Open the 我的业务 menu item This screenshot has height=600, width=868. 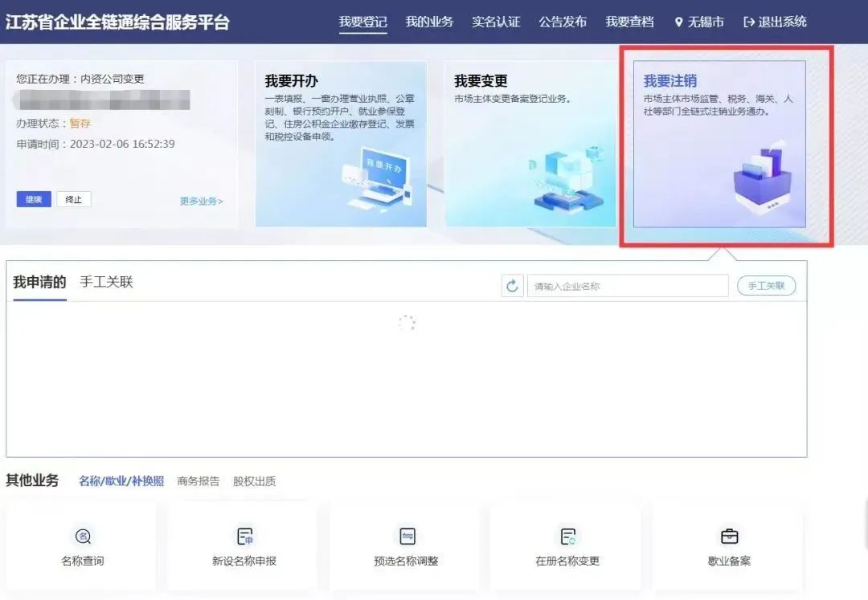click(430, 22)
